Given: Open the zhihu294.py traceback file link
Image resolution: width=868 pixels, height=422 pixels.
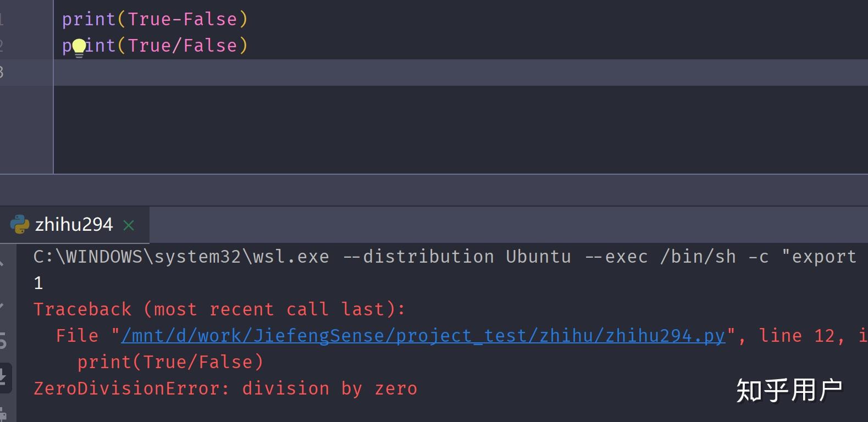Looking at the screenshot, I should coord(423,336).
